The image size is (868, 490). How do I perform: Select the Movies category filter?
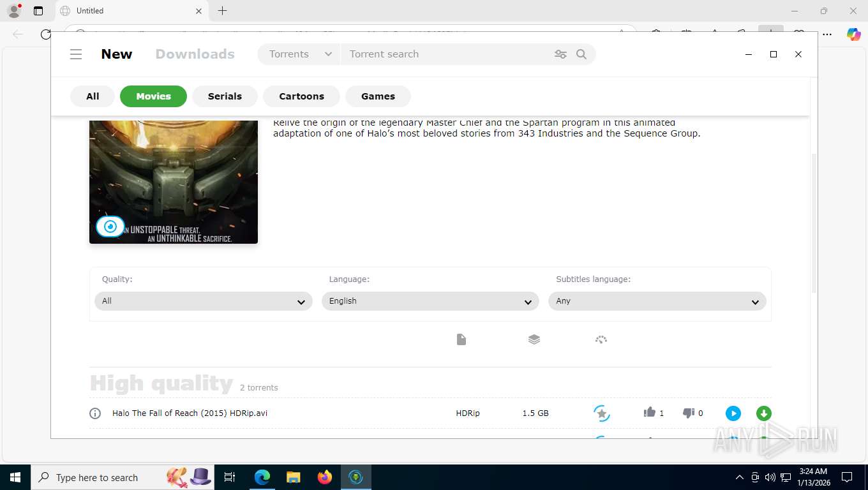click(153, 96)
